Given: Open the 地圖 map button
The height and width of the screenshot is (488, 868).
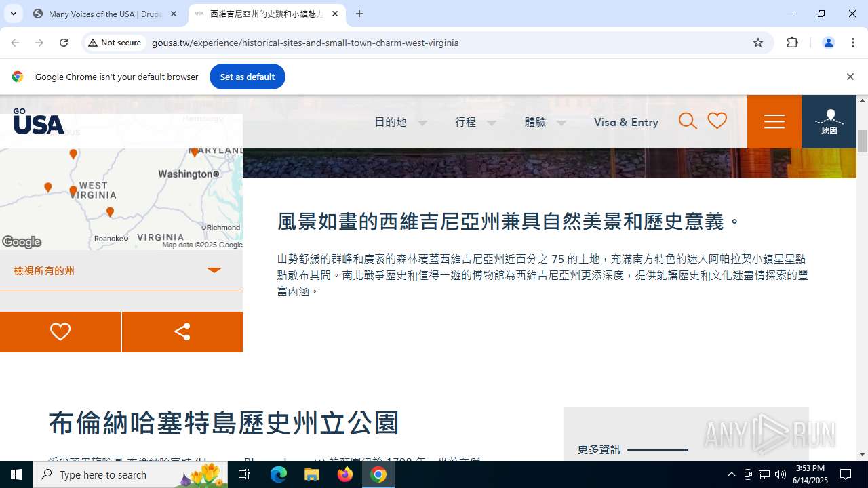Looking at the screenshot, I should [829, 121].
